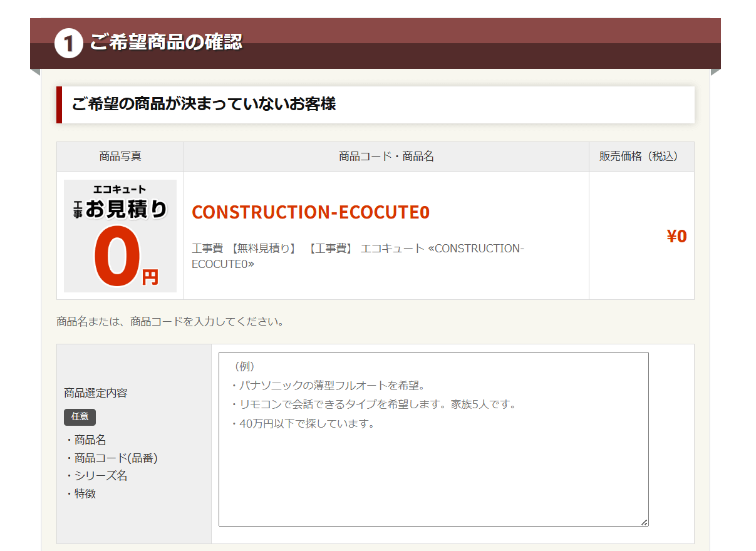Open the エコキュート お見積り 0円 product thumbnail
756x551 pixels.
pyautogui.click(x=120, y=235)
